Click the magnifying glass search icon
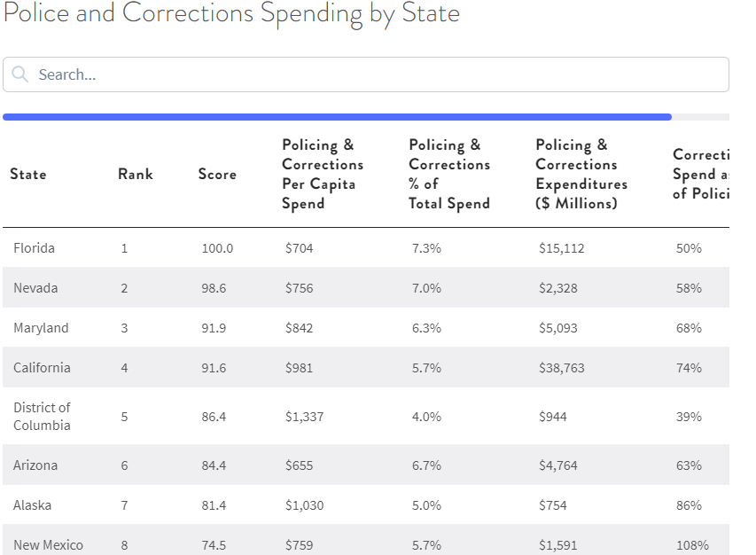The width and height of the screenshot is (756, 555). (x=19, y=74)
